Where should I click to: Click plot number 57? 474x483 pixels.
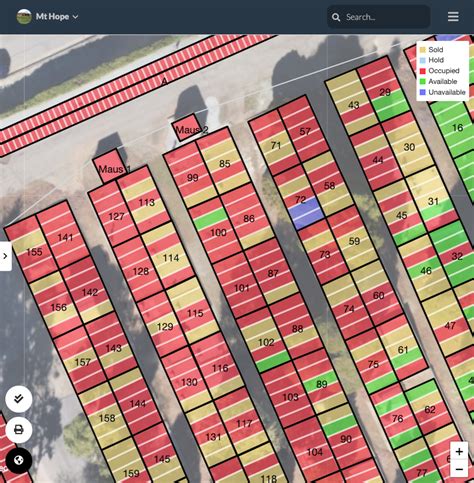point(305,131)
